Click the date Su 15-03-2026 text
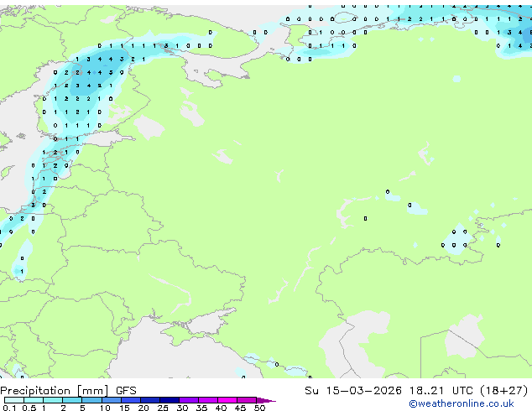Screen dimensions: 532x411 point(353,391)
